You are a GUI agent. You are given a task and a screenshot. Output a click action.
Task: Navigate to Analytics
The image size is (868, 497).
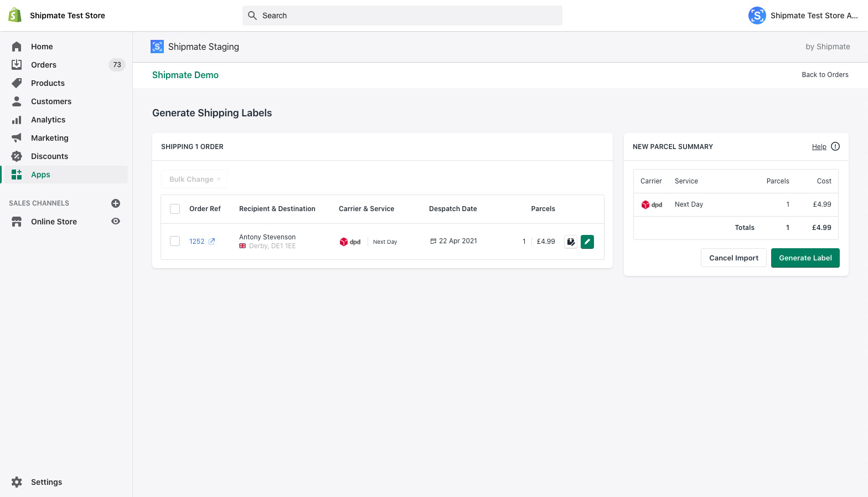(x=48, y=120)
